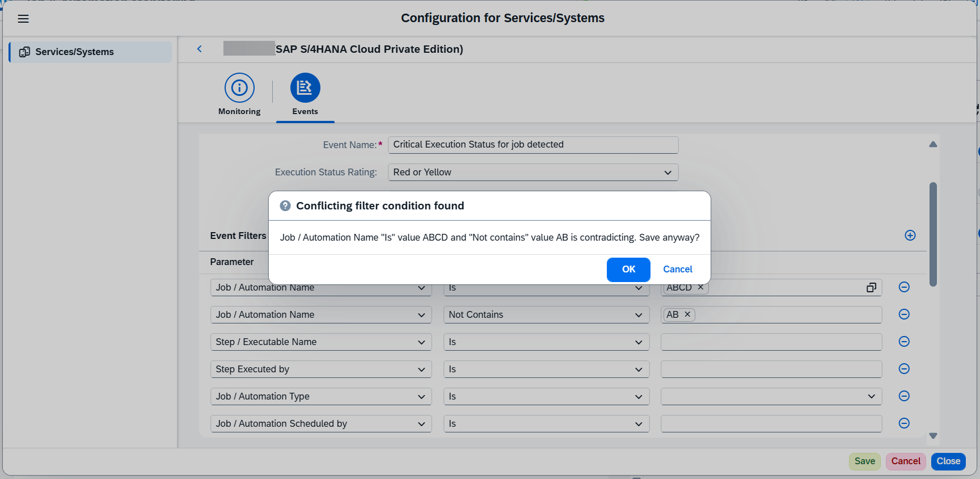Open the Not Contains operator dropdown
The height and width of the screenshot is (479, 980).
click(x=639, y=315)
